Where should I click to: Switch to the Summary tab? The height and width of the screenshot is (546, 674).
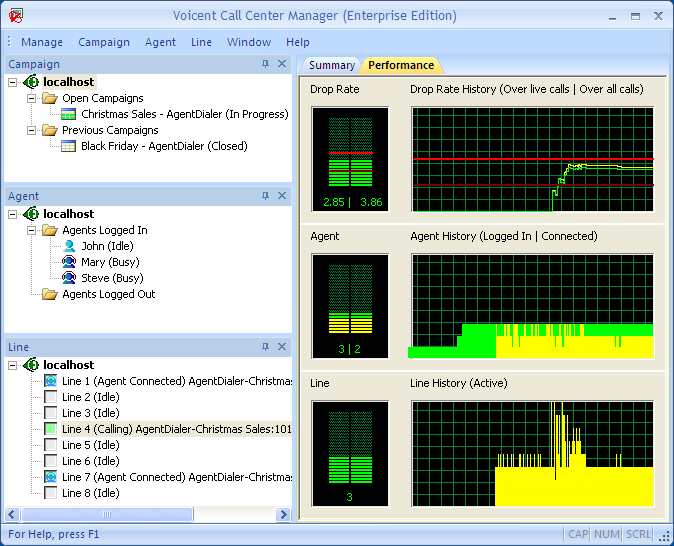click(x=331, y=65)
